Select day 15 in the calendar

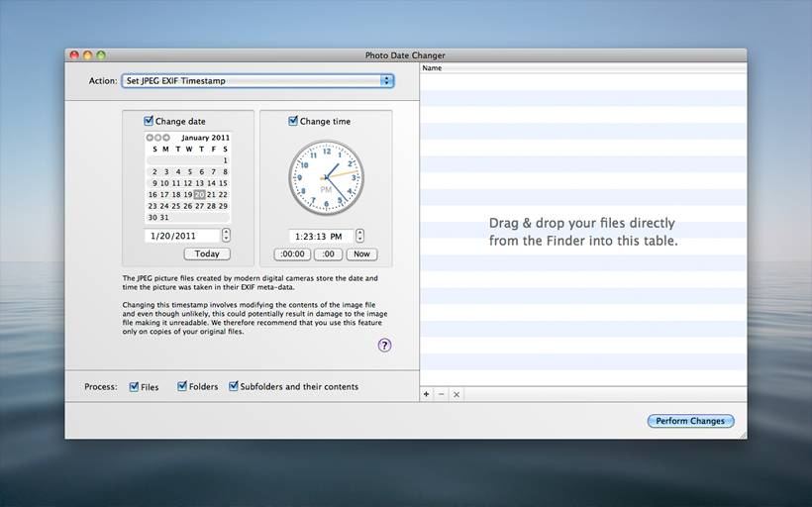(223, 183)
